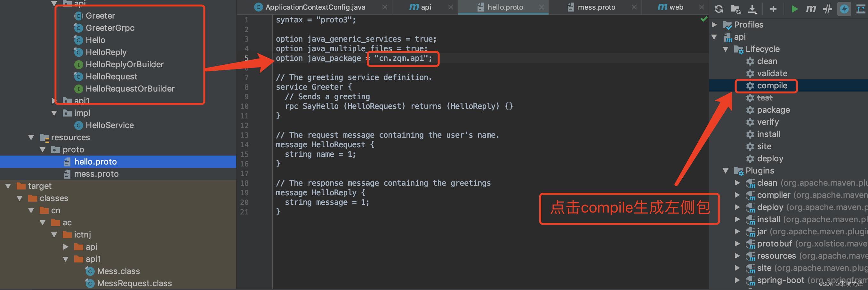The height and width of the screenshot is (290, 868).
Task: Select the verify lifecycle goal
Action: point(768,122)
